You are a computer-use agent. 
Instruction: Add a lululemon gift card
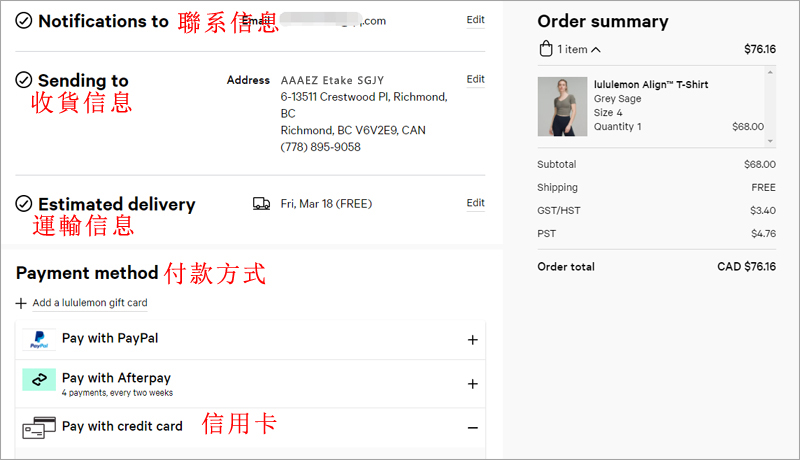(90, 303)
